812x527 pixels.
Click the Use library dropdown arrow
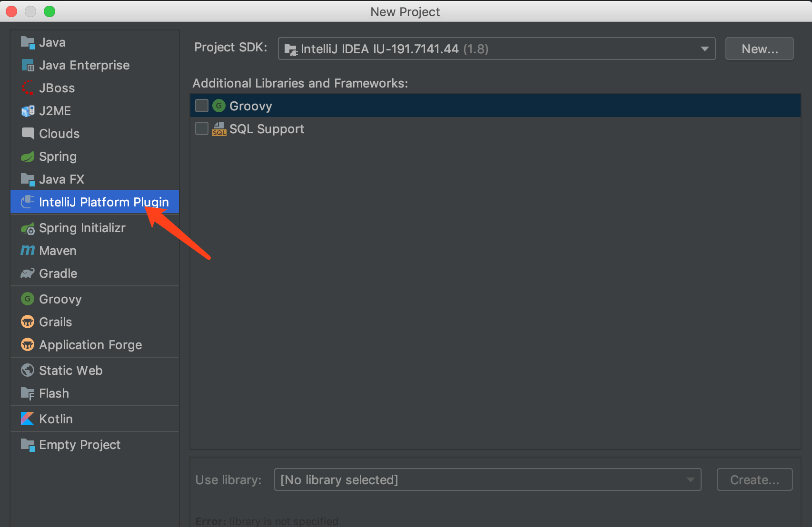(690, 480)
